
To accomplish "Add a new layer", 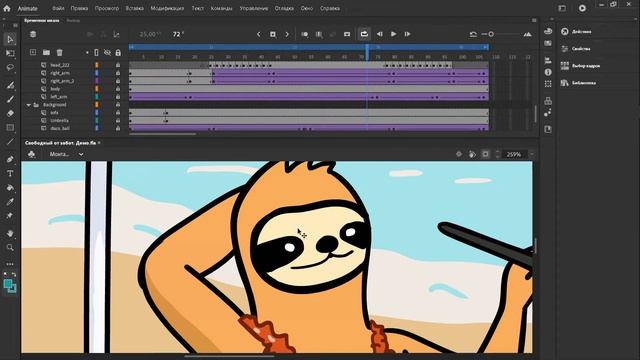I will coord(33,52).
